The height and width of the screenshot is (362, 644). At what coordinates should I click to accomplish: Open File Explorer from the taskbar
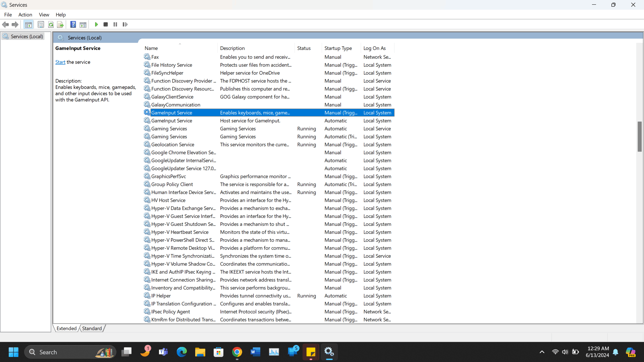click(x=200, y=352)
